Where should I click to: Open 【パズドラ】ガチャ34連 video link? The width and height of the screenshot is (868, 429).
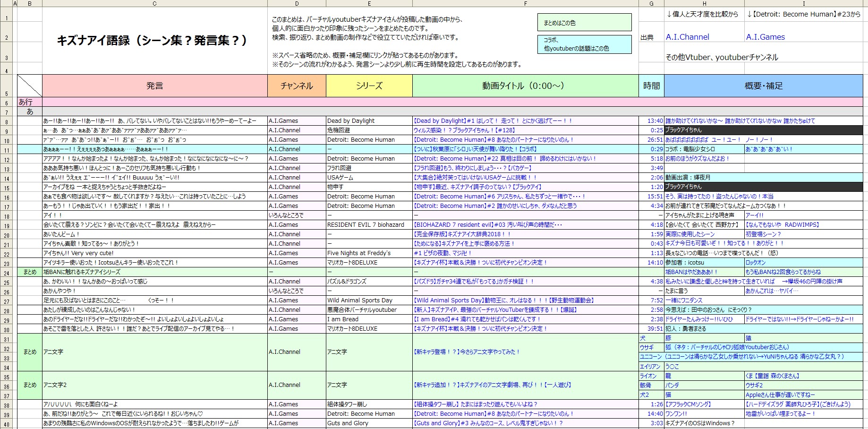474,282
